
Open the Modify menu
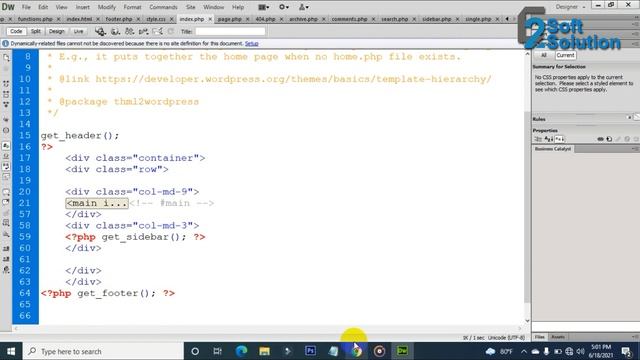107,7
